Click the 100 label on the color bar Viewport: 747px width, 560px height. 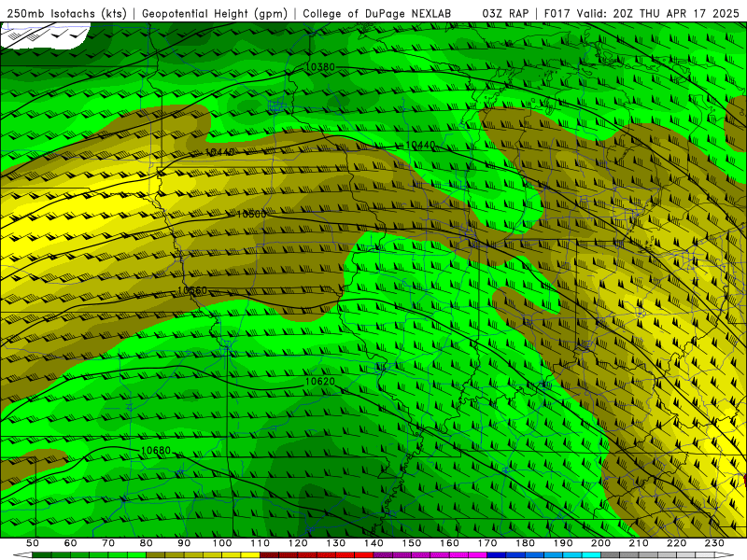pos(222,543)
